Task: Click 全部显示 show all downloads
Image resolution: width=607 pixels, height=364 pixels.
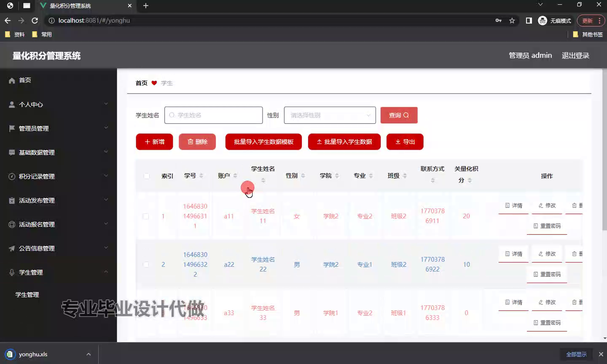Action: [576, 354]
